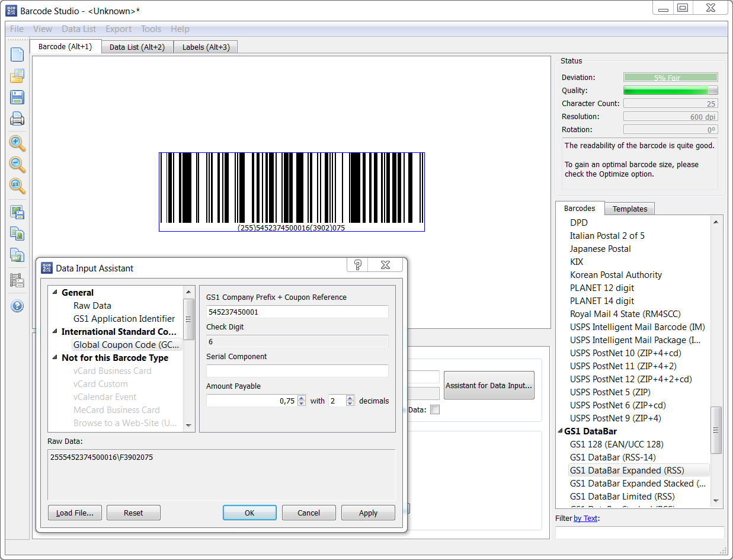Image resolution: width=733 pixels, height=560 pixels.
Task: Click the Barcodes list scrollbar thumb
Action: pyautogui.click(x=716, y=431)
